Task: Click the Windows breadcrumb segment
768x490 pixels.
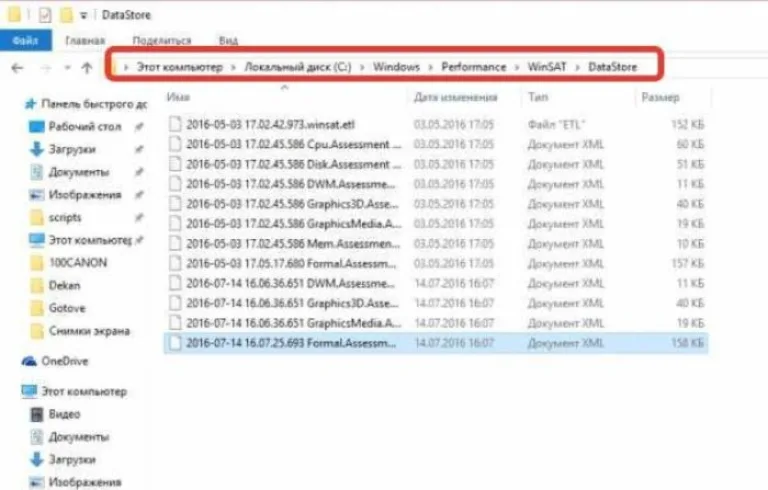Action: (396, 67)
